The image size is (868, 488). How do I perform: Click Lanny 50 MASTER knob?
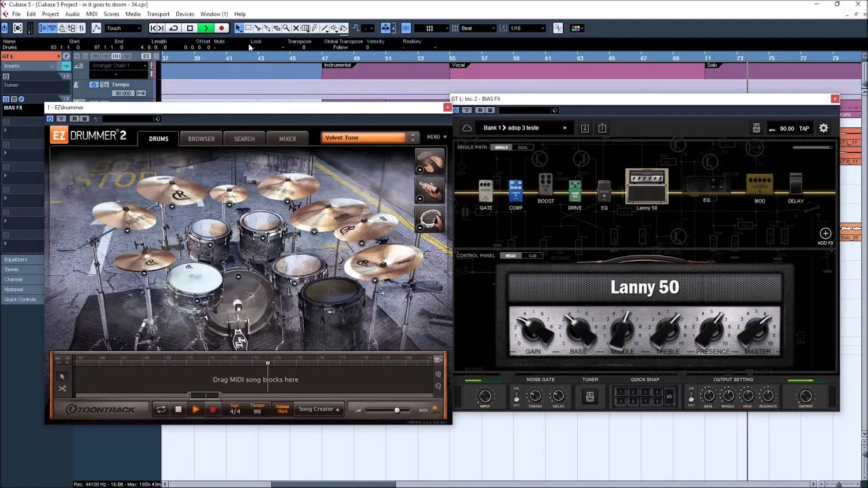[757, 330]
